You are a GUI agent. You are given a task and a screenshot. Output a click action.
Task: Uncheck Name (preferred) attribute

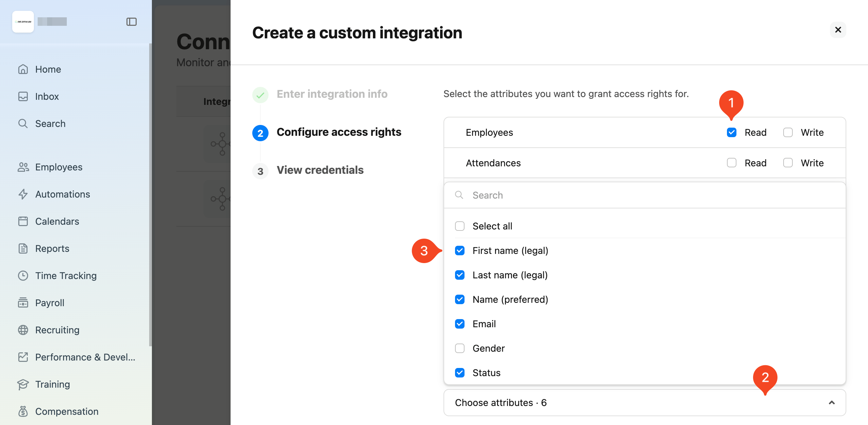click(x=460, y=299)
